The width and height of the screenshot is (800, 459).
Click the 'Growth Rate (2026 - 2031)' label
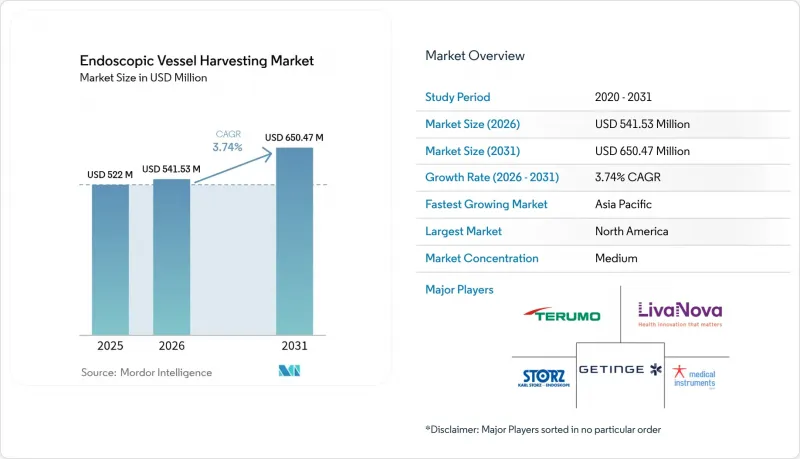coord(492,177)
